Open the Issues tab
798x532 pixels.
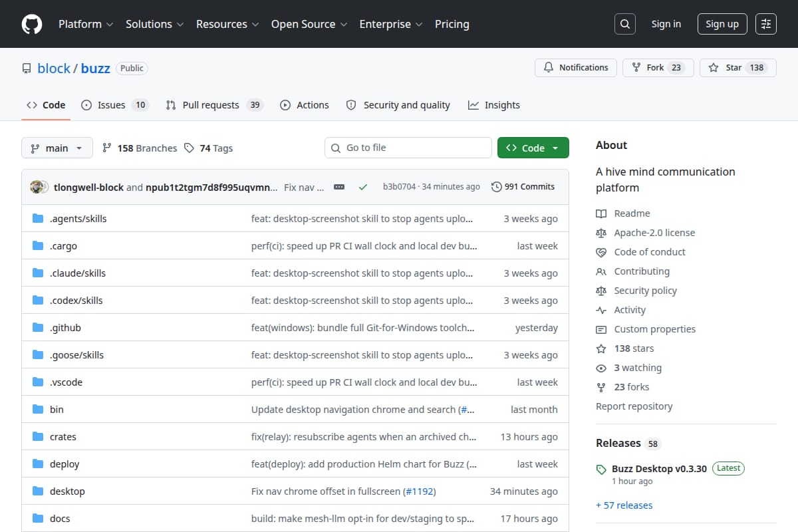pos(114,105)
